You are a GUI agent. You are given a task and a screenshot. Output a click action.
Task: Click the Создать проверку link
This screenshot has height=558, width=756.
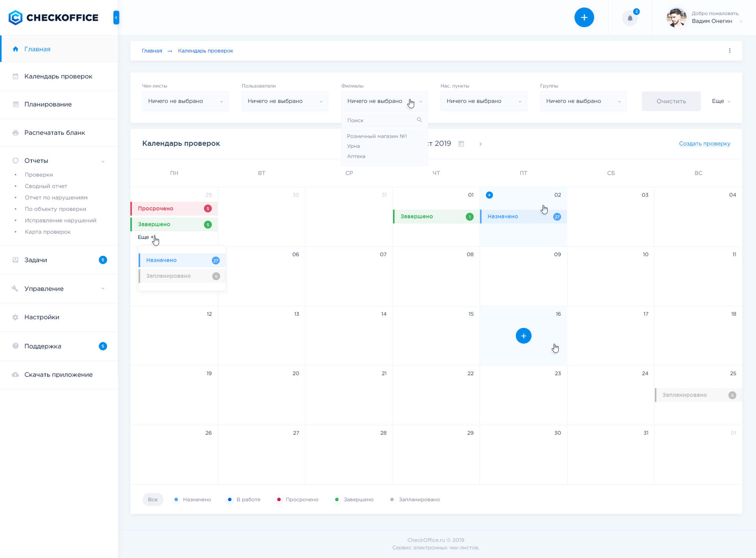pos(704,143)
